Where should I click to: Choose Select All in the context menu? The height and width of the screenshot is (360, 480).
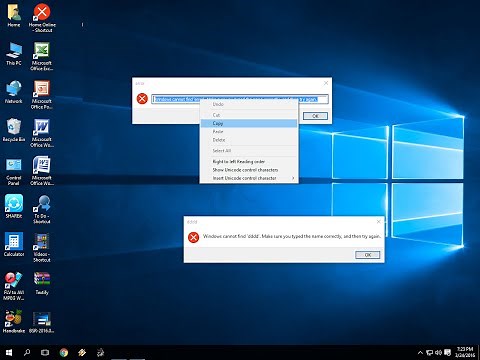(x=249, y=151)
